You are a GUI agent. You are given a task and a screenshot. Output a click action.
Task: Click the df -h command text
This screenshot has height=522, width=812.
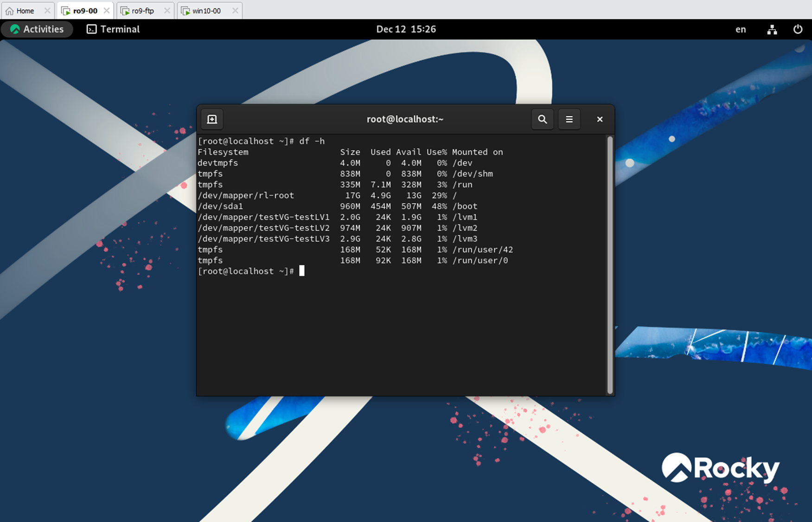(x=312, y=141)
